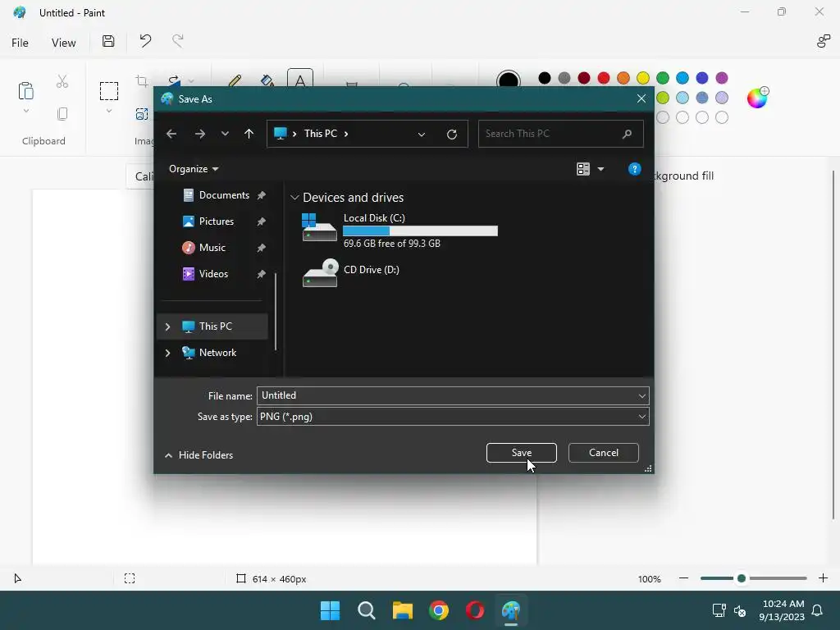Click the Save button
Image resolution: width=840 pixels, height=630 pixels.
point(521,453)
